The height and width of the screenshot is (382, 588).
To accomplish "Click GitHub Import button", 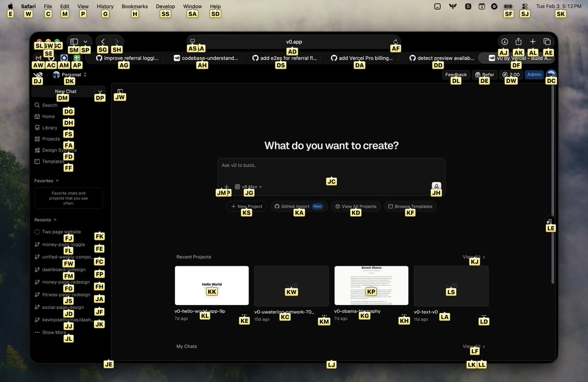I will tap(299, 206).
